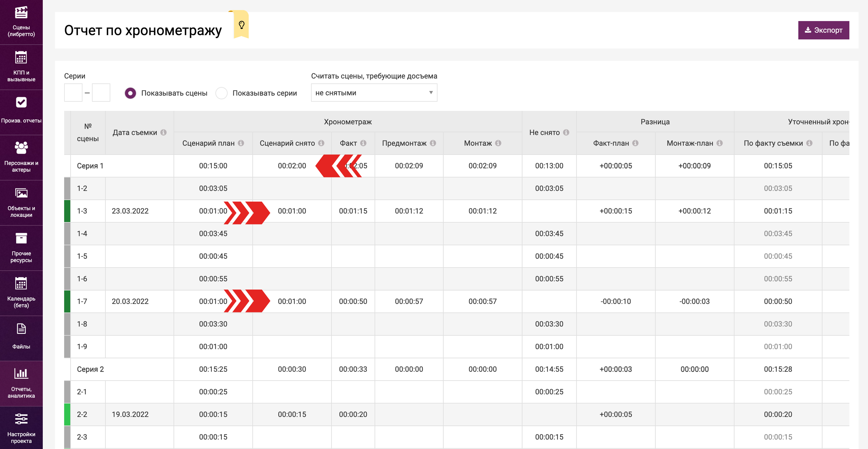Select Показывать сцены radio button

(130, 93)
